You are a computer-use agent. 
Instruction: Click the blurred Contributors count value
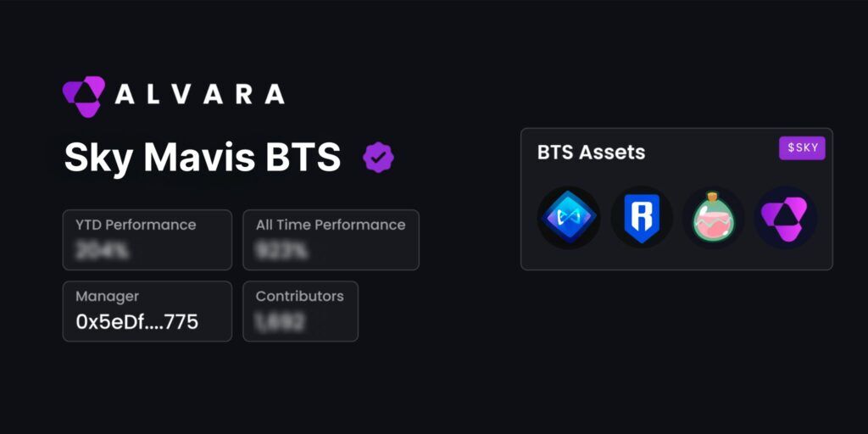pyautogui.click(x=281, y=321)
